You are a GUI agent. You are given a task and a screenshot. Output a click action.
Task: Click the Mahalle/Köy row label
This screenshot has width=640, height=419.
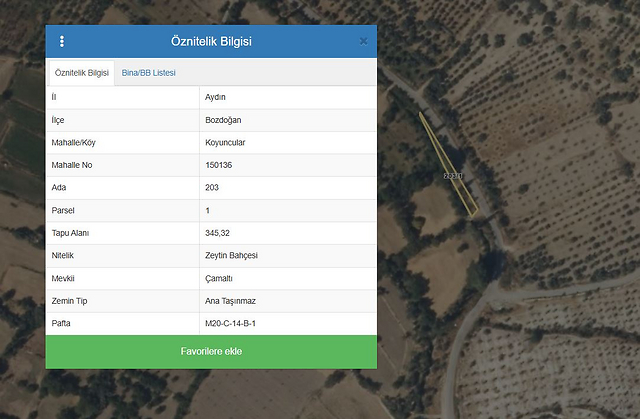73,142
